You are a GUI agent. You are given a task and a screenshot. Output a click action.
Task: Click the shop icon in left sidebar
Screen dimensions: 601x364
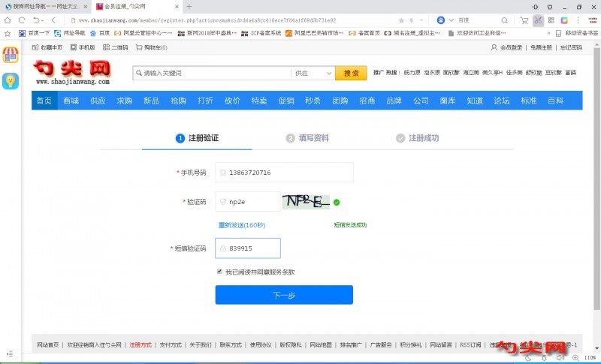point(10,55)
